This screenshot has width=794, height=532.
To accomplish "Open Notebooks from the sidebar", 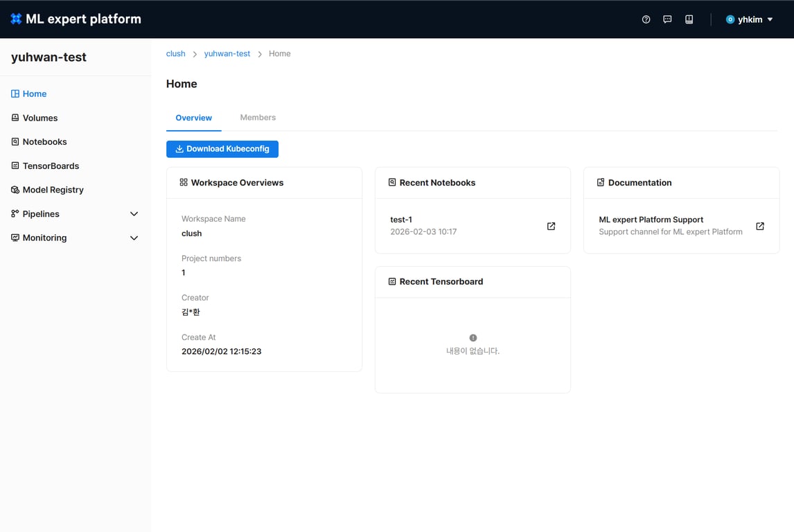I will tap(44, 142).
